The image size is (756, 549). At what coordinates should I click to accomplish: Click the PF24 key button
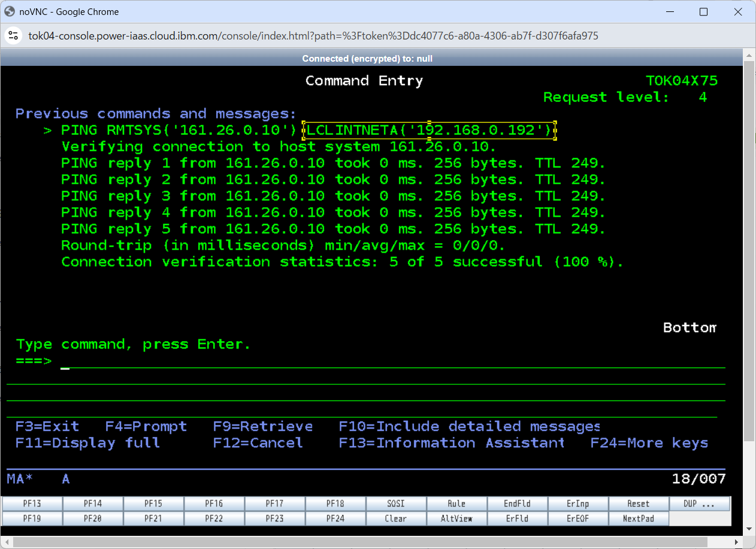(x=335, y=518)
